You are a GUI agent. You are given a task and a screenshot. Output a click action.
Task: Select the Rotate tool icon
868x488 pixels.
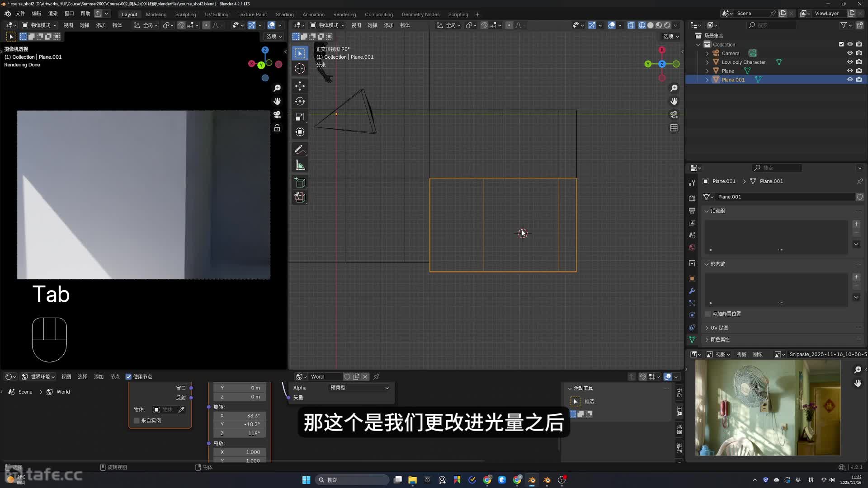(x=300, y=101)
